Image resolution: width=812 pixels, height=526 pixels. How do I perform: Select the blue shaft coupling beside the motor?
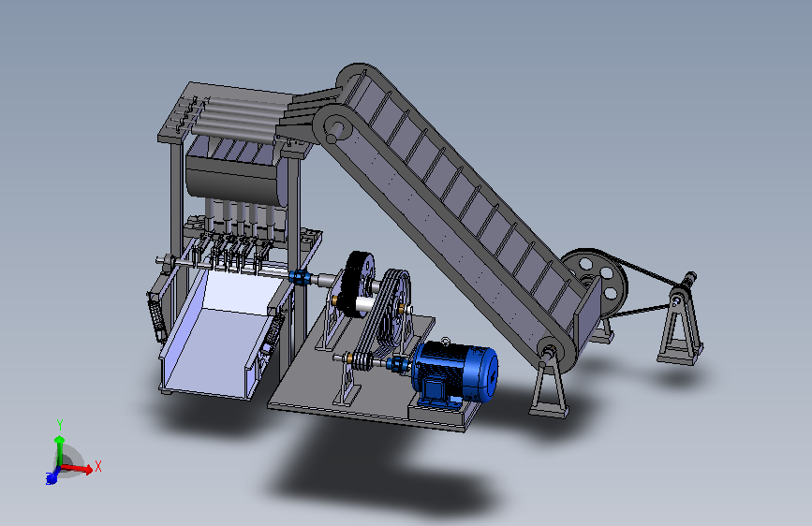pos(398,363)
